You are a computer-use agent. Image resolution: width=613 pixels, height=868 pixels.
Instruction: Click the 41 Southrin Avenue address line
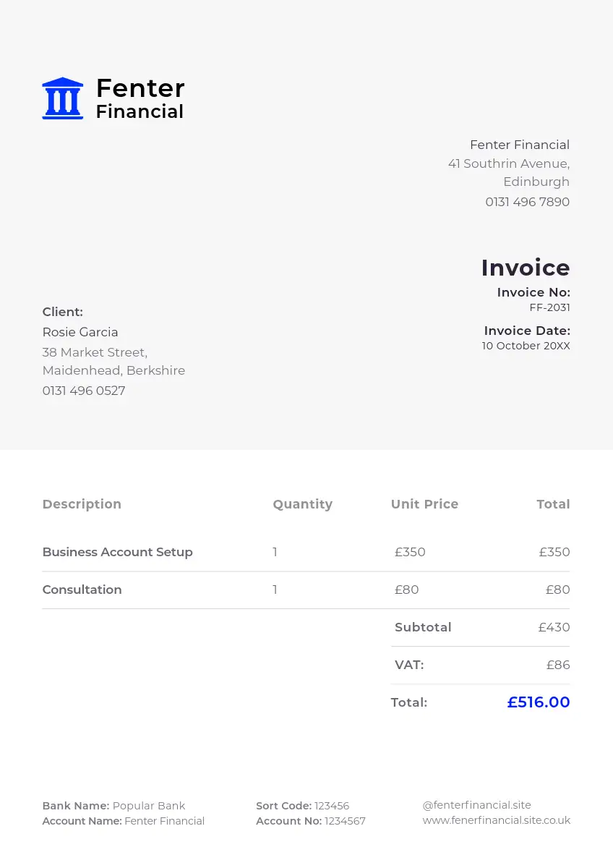click(x=508, y=163)
